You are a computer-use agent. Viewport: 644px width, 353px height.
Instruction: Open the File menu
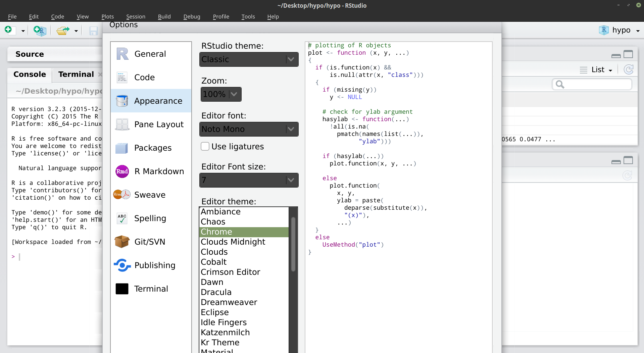(x=12, y=16)
